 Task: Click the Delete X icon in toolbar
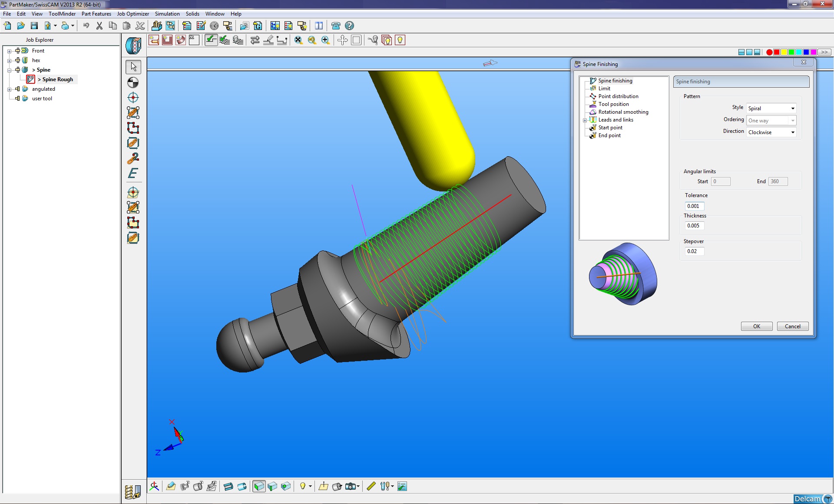140,26
